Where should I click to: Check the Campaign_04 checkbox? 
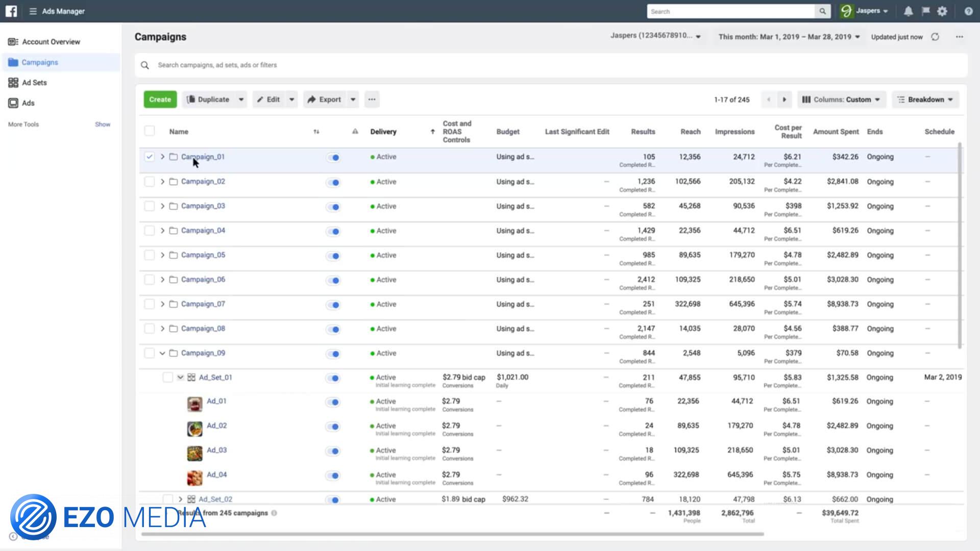tap(149, 231)
